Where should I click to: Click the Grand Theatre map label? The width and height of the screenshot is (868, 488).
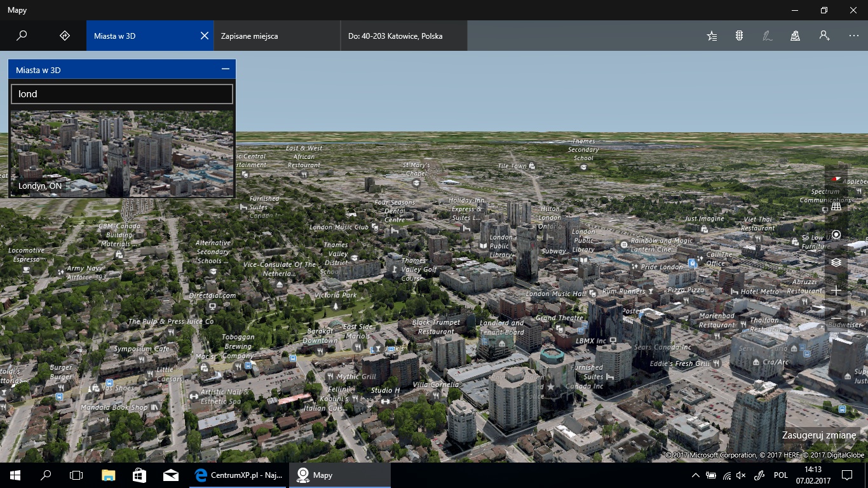coord(559,318)
